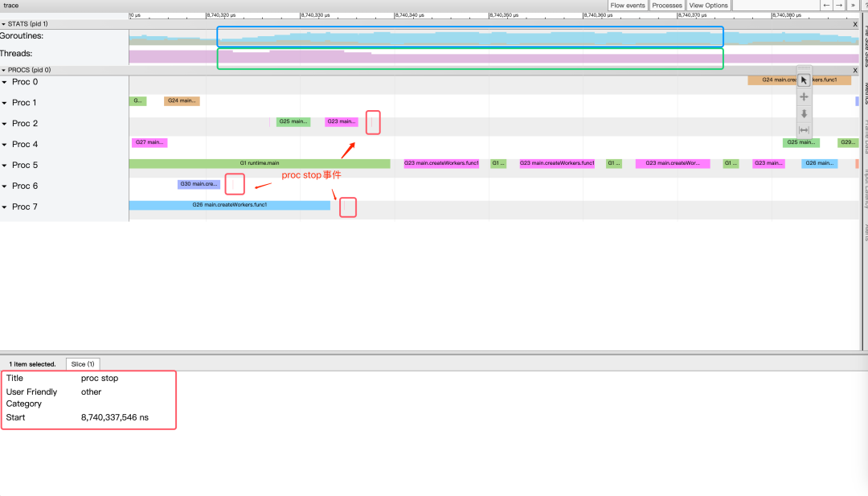Select the G24 slice on Proc 1
The height and width of the screenshot is (496, 868).
[x=182, y=100]
